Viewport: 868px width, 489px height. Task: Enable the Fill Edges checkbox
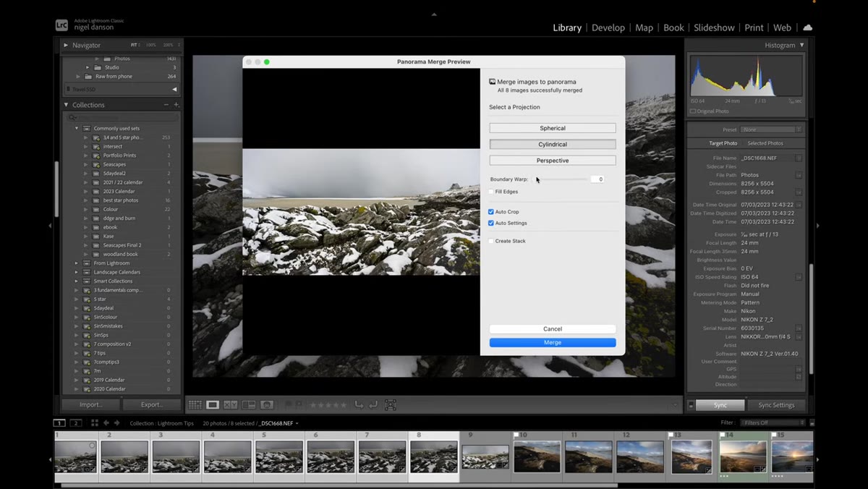pyautogui.click(x=491, y=192)
